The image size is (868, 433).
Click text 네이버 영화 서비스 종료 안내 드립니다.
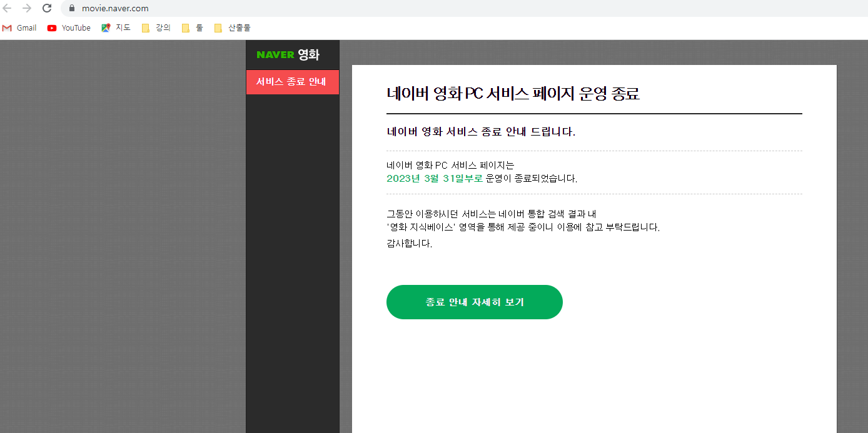[481, 132]
